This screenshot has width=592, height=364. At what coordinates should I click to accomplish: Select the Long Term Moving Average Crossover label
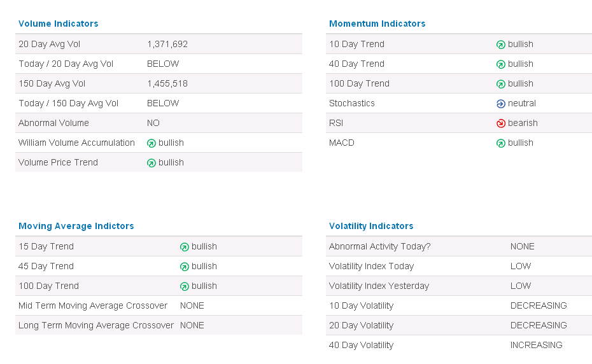pyautogui.click(x=96, y=325)
